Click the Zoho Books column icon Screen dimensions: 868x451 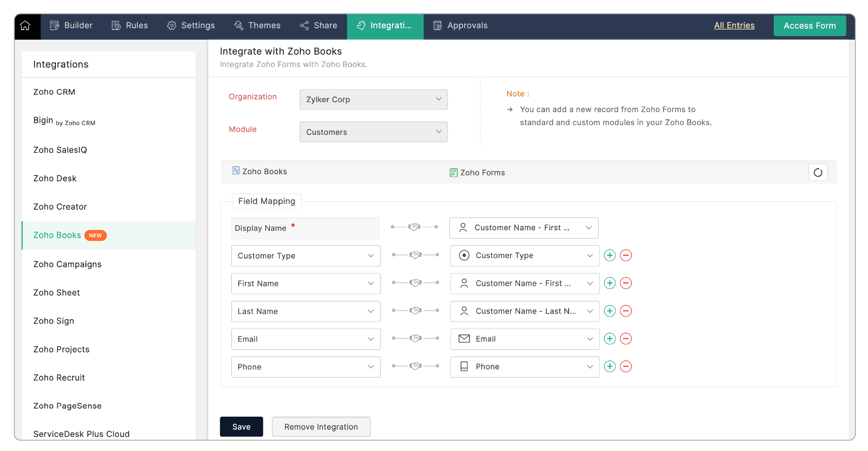[236, 171]
